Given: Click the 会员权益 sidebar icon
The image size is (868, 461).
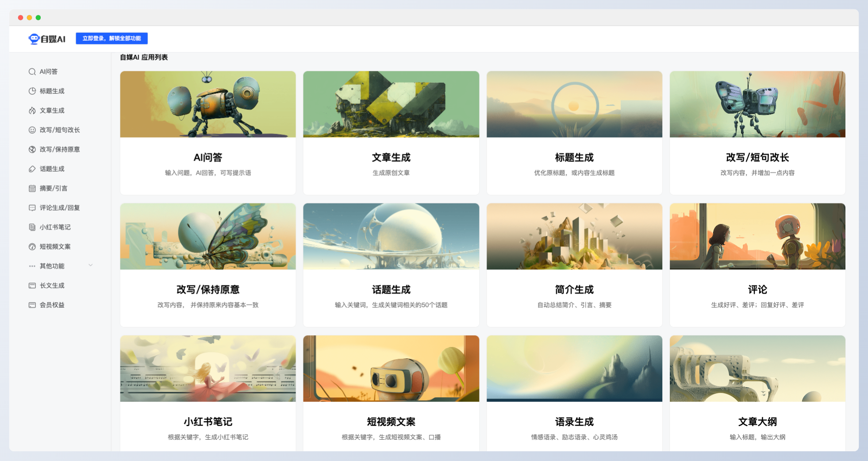Looking at the screenshot, I should [31, 305].
